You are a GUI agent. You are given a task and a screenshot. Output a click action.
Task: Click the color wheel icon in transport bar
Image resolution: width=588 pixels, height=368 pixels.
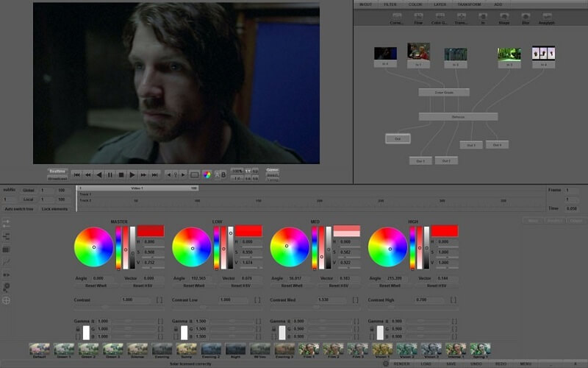207,174
